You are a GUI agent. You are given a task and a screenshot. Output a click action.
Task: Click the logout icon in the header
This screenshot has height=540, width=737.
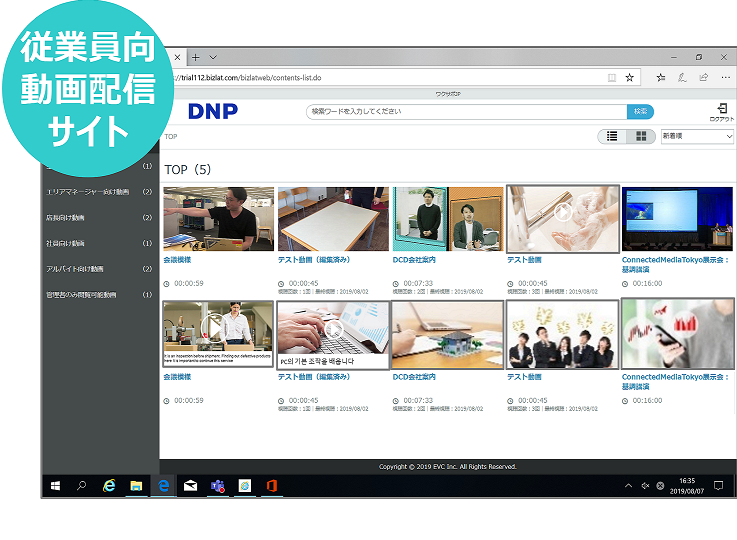720,111
